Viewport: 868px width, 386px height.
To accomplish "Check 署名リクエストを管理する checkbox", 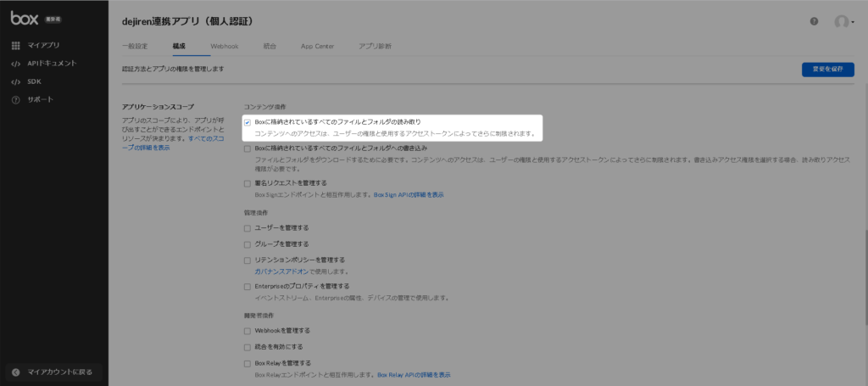I will point(248,183).
